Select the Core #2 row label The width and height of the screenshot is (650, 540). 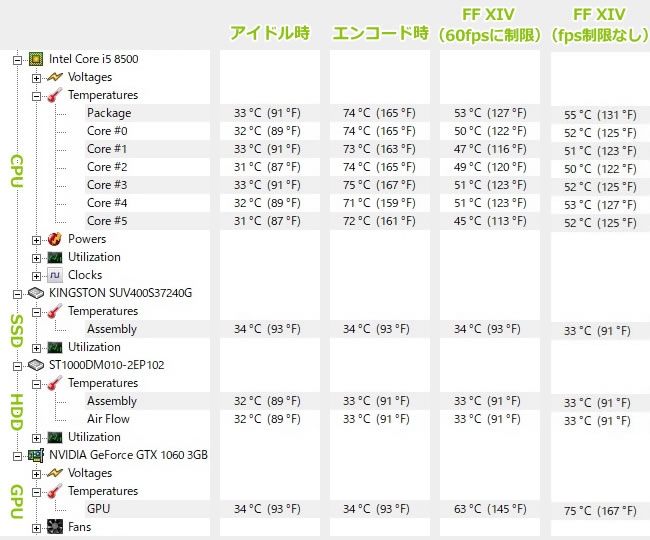click(x=107, y=167)
